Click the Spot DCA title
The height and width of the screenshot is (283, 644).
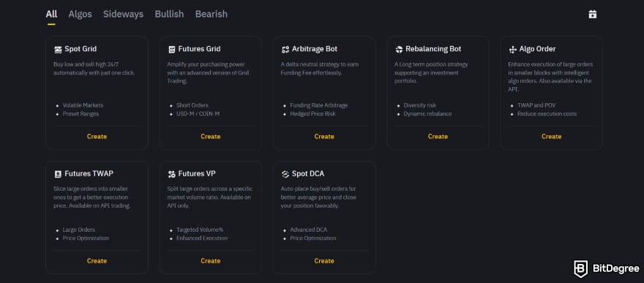(308, 173)
